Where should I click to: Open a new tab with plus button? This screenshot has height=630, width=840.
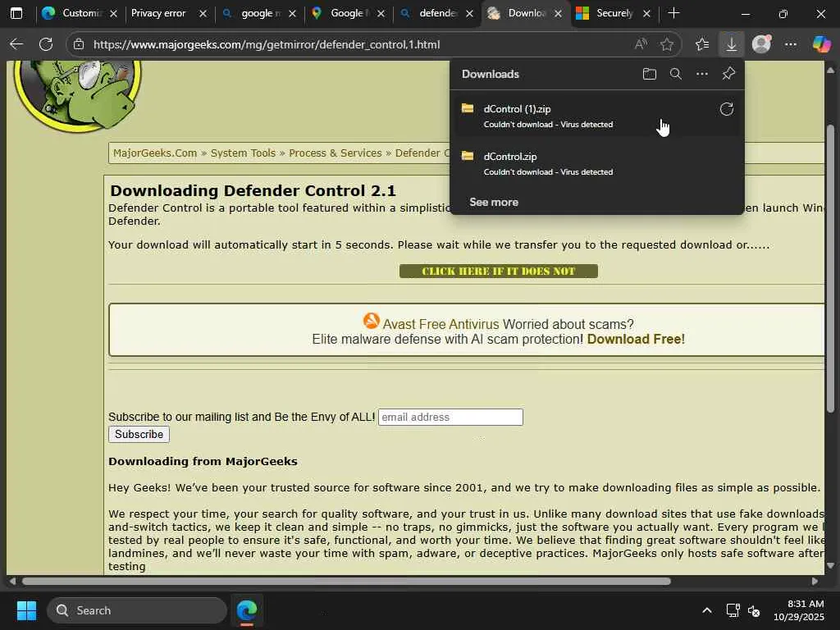click(674, 13)
